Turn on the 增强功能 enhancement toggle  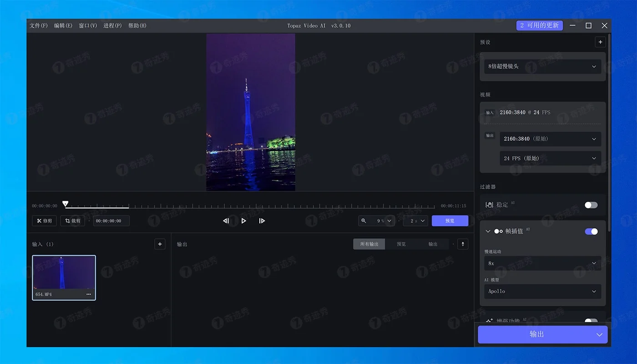(591, 320)
